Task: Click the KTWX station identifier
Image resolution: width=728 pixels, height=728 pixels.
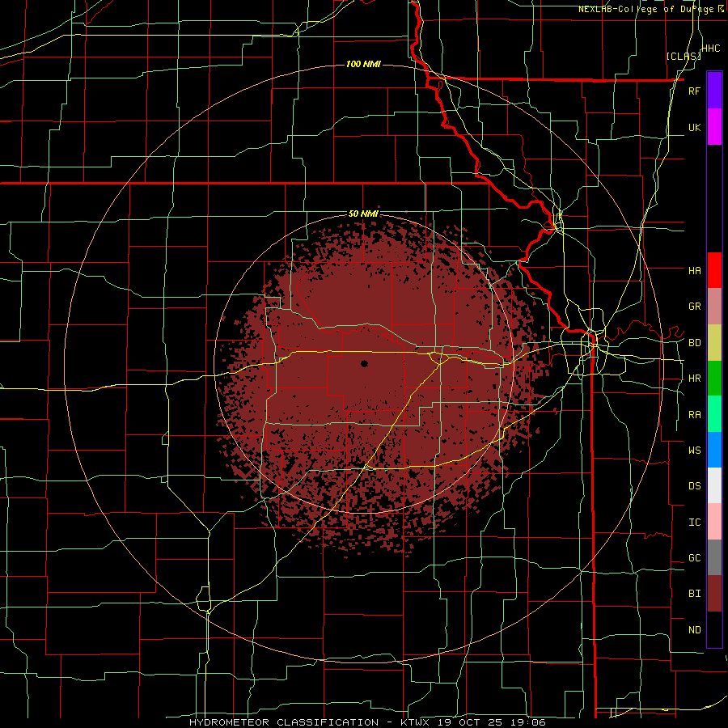Action: point(415,722)
